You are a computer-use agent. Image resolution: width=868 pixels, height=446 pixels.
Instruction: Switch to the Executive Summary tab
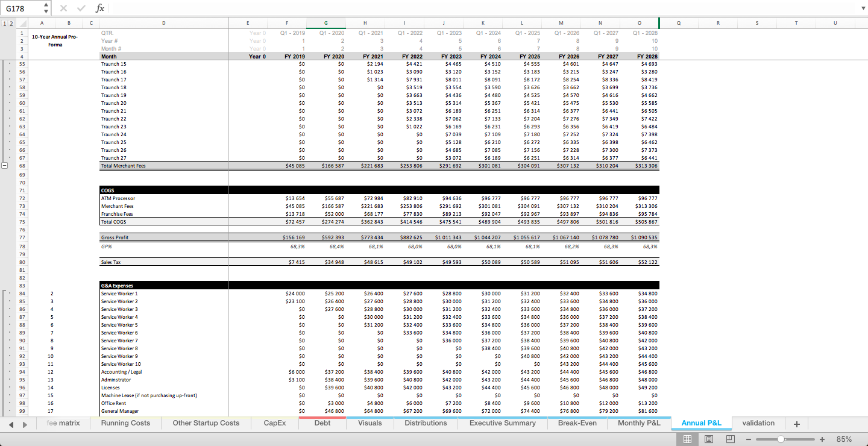click(x=502, y=423)
